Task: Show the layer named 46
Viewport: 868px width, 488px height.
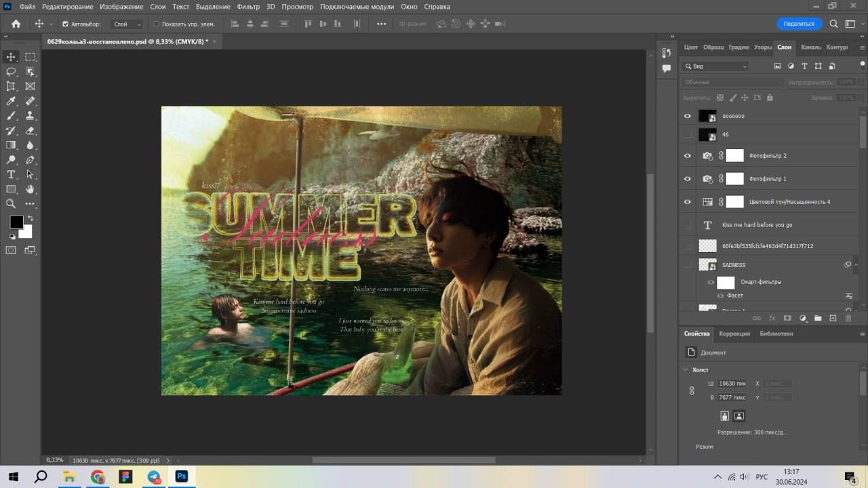Action: coord(688,134)
